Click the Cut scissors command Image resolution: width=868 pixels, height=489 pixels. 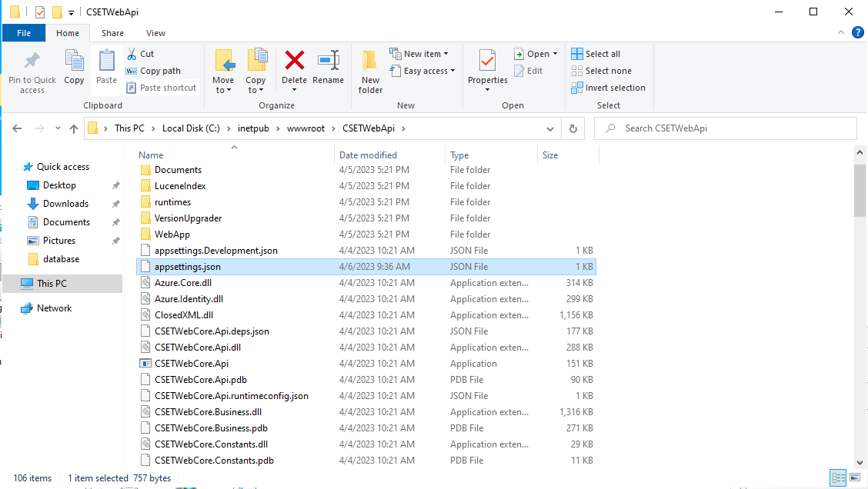[x=141, y=54]
